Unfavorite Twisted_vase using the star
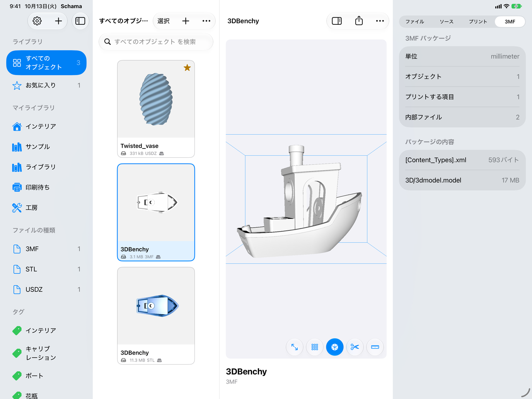The image size is (532, 399). pyautogui.click(x=187, y=68)
